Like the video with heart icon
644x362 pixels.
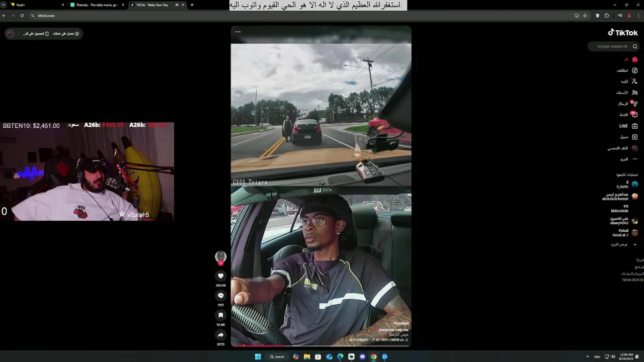click(x=220, y=276)
